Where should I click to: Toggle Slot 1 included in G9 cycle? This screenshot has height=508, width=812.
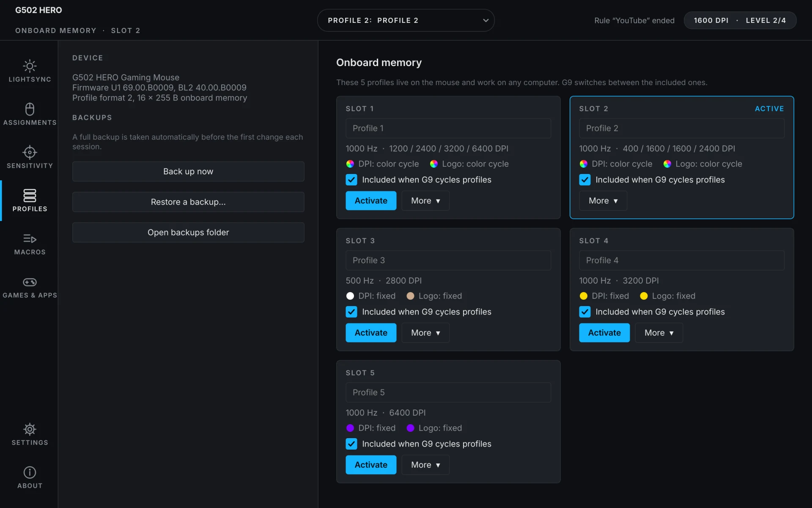(x=351, y=180)
